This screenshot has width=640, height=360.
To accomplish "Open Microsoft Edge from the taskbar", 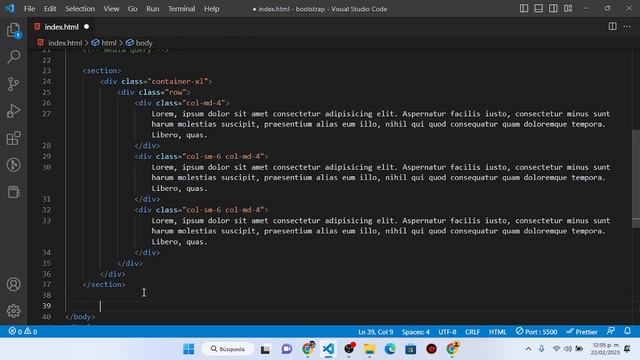I will pos(390,349).
